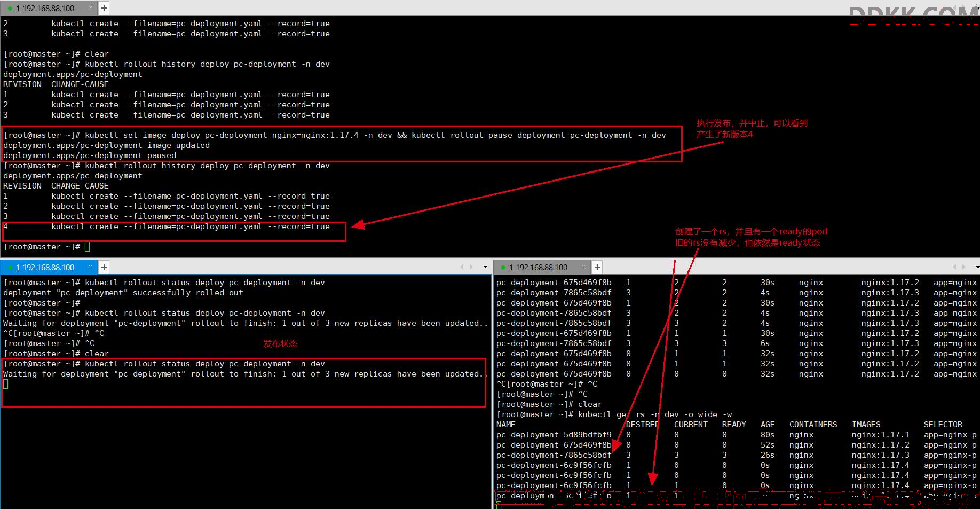Add a new tab in the bottom-left pane

point(104,267)
